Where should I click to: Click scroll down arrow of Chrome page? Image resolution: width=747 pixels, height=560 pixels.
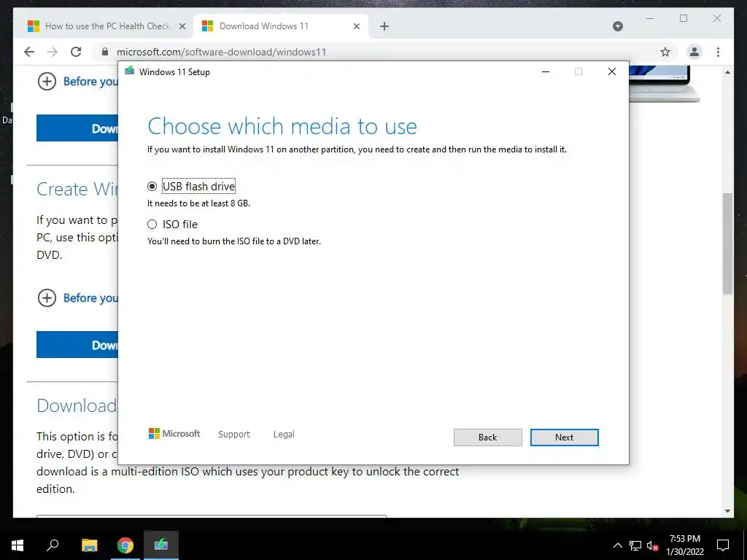727,511
